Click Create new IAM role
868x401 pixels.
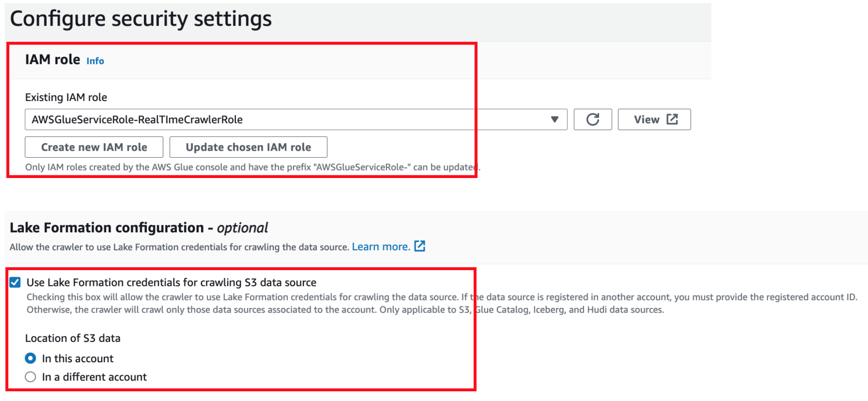pyautogui.click(x=93, y=147)
